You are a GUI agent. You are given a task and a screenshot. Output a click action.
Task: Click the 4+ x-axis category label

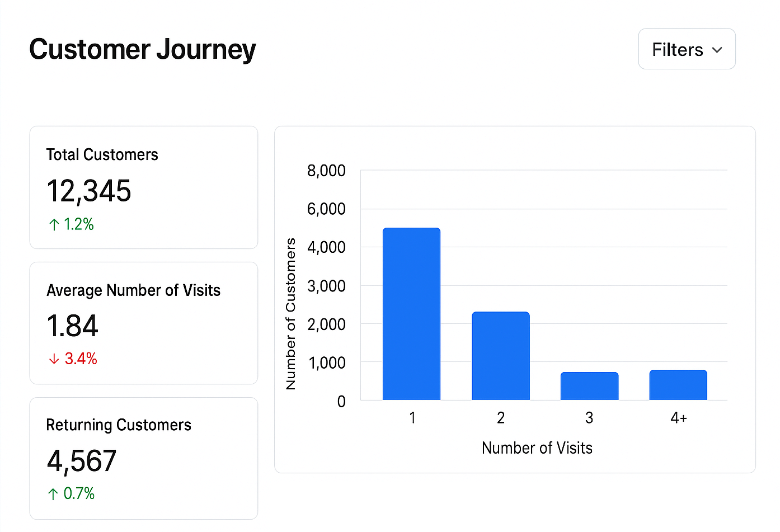pos(679,418)
